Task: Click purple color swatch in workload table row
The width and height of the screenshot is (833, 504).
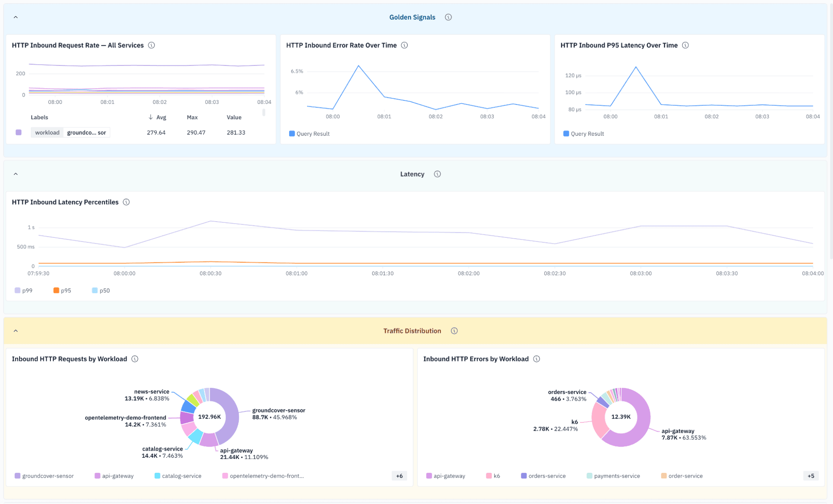Action: (19, 132)
